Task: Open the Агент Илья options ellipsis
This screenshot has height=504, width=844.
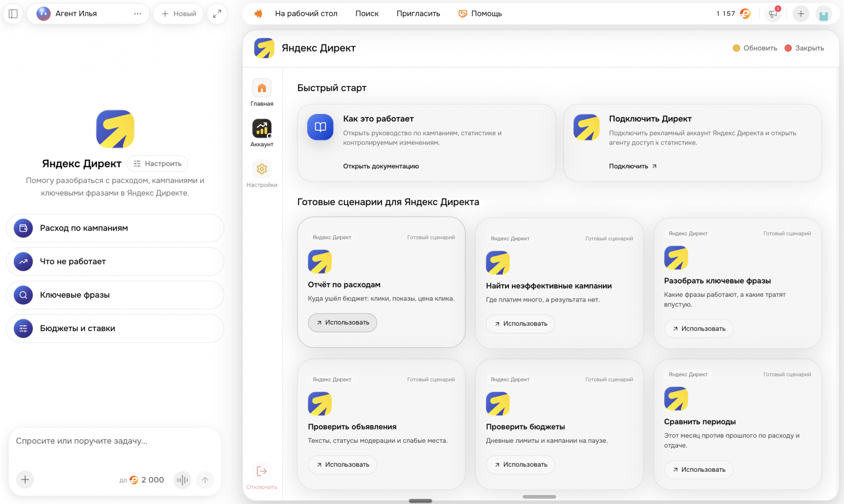Action: (138, 14)
